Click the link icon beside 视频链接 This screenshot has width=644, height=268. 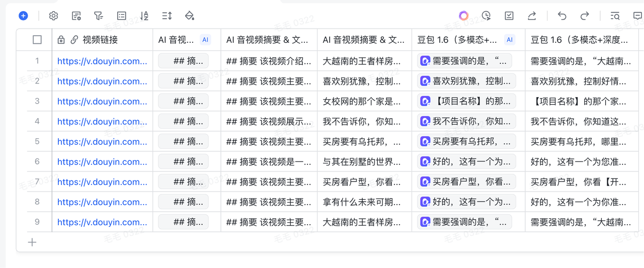pos(74,40)
